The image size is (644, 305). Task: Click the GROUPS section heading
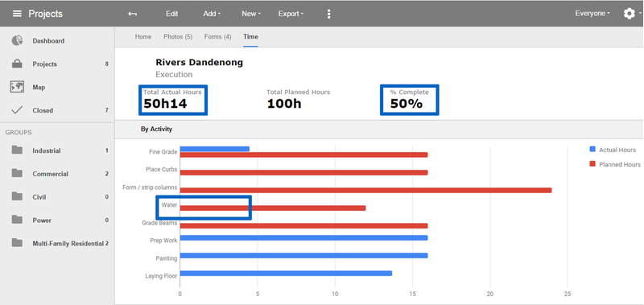coord(19,133)
